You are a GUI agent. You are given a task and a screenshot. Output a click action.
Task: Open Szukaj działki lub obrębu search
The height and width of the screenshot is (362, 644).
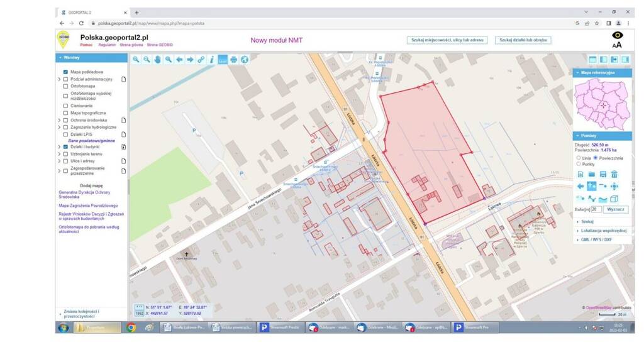523,40
